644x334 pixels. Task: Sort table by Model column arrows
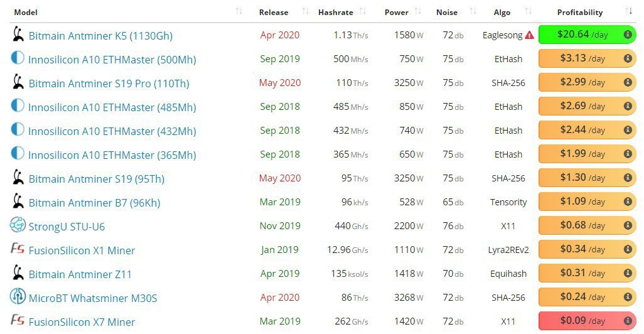(x=239, y=12)
